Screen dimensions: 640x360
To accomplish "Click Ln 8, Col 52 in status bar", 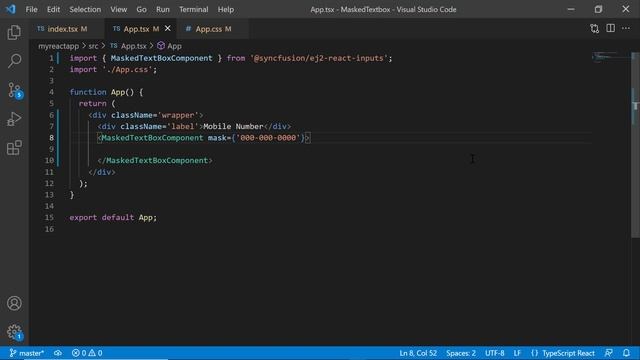I will click(x=418, y=353).
